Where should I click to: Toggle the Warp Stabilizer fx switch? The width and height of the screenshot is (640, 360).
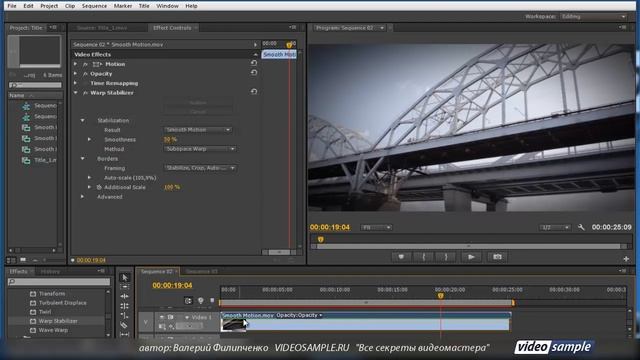85,93
